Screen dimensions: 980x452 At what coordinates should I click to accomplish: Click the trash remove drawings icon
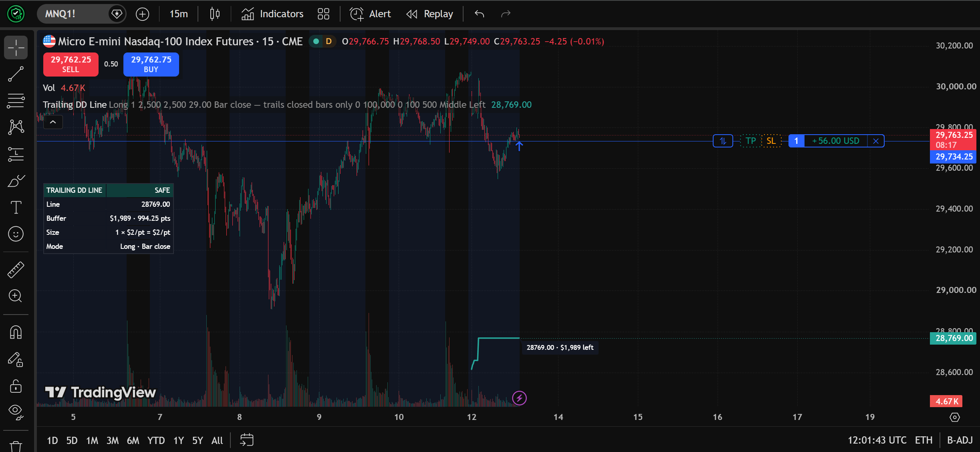click(16, 446)
